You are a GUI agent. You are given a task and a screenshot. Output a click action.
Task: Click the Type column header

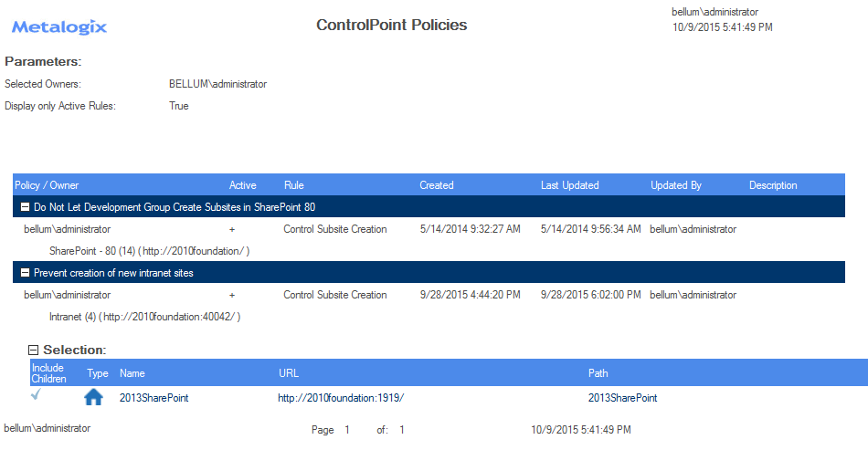(x=98, y=373)
